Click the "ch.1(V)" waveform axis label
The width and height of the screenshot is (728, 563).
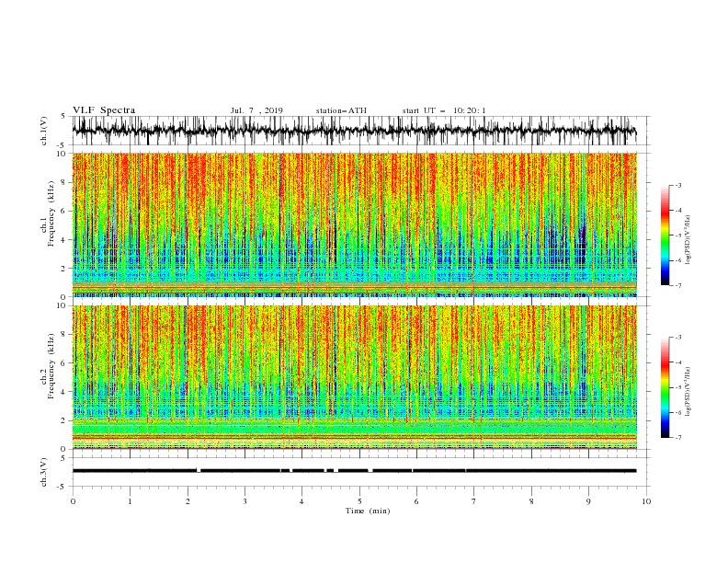[x=44, y=131]
